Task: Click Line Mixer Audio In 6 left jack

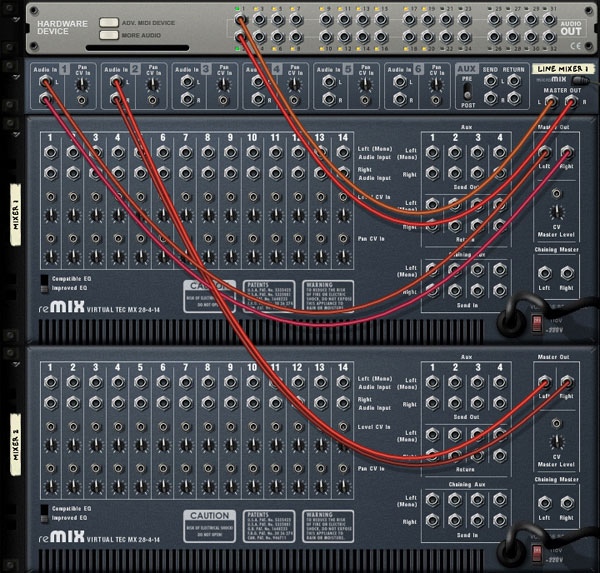Action: (399, 81)
